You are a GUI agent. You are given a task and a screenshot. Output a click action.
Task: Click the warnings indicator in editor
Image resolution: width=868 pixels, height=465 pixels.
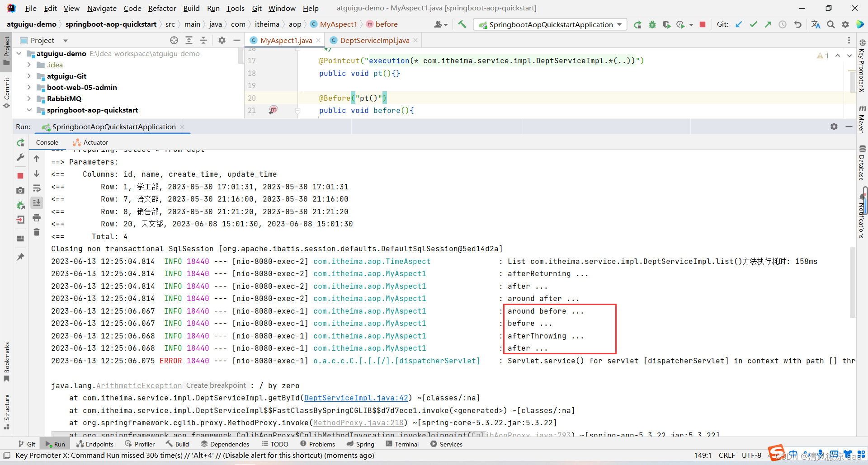(x=823, y=56)
